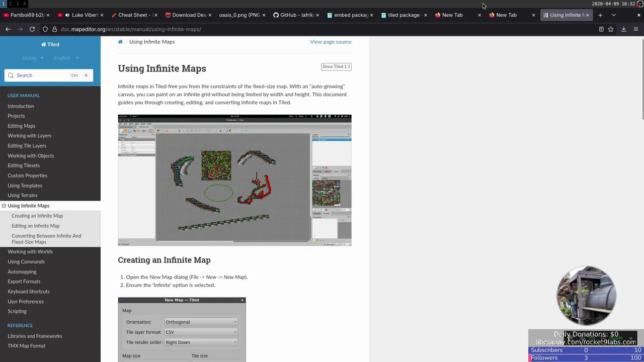Open the Projects sidebar page

click(16, 116)
